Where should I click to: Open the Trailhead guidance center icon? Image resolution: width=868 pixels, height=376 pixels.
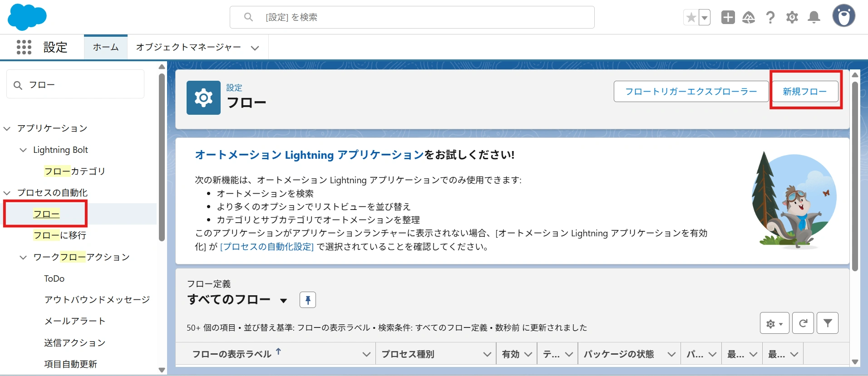(749, 17)
